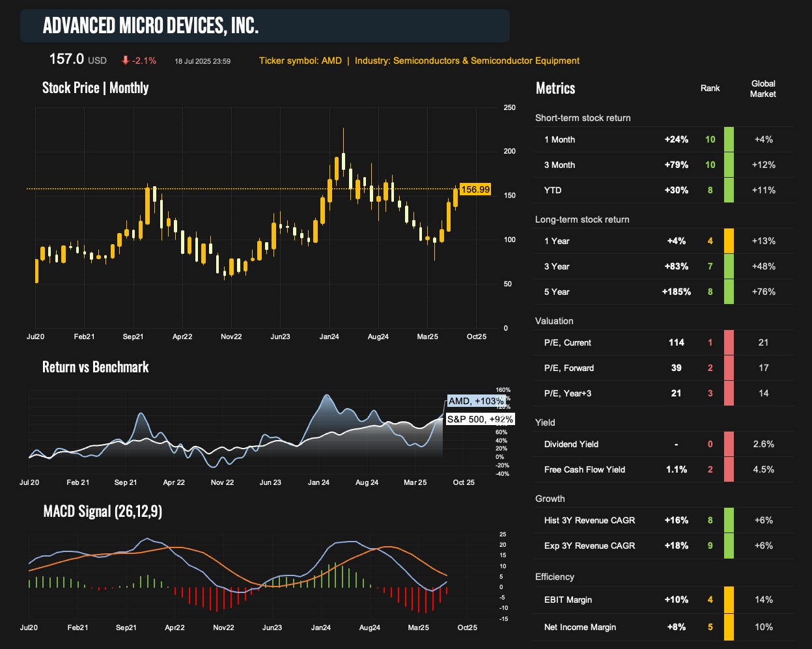The width and height of the screenshot is (812, 649).
Task: Click the Ticker symbol: AMD text
Action: click(300, 61)
